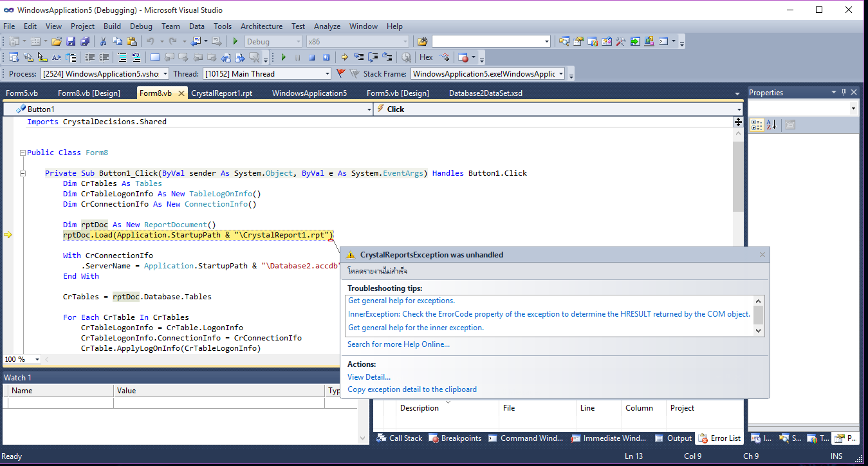Image resolution: width=868 pixels, height=466 pixels.
Task: Click the Find combo box in toolbar
Action: point(491,41)
